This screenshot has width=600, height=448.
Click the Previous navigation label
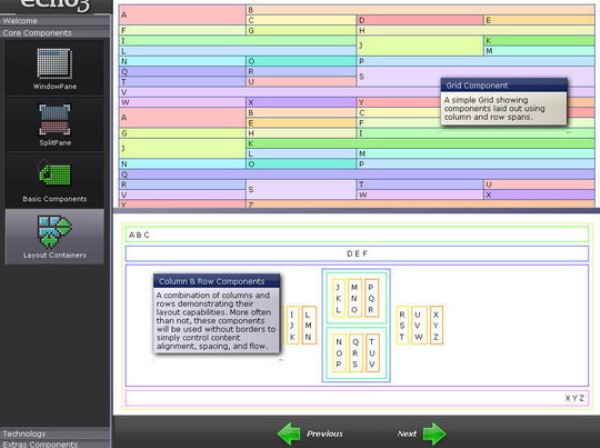[x=325, y=434]
